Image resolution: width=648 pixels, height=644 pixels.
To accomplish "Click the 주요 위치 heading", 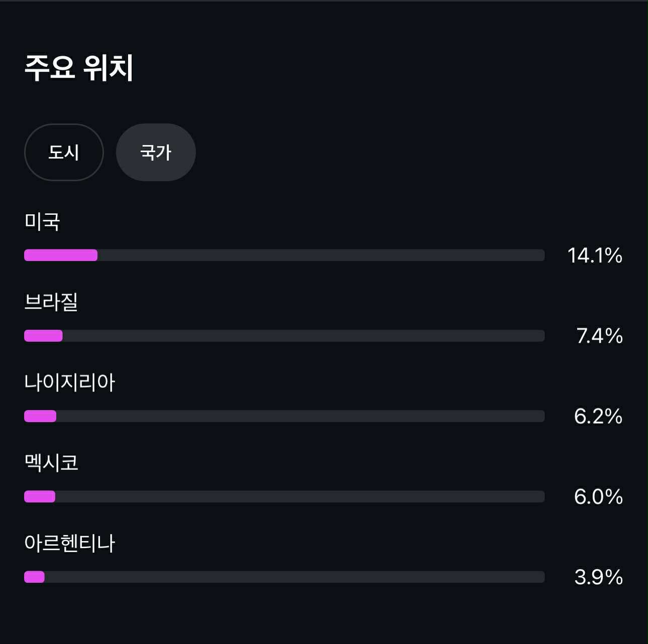I will pos(79,67).
